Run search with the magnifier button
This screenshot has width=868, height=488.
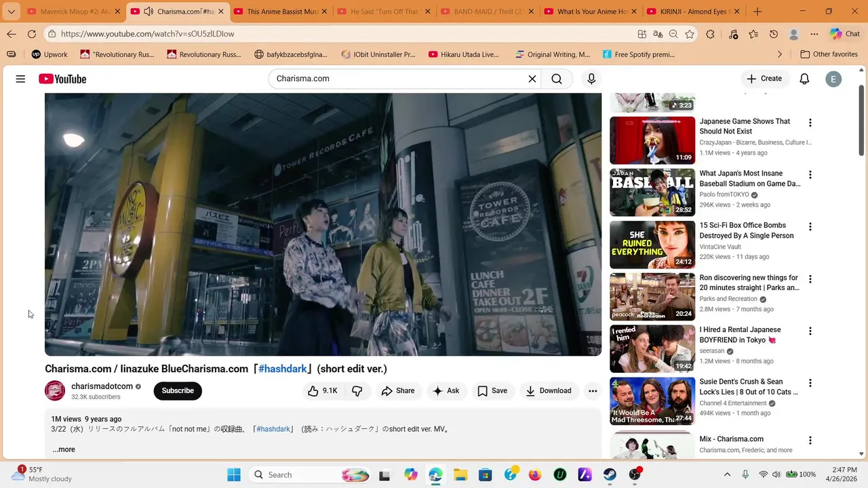pyautogui.click(x=557, y=79)
